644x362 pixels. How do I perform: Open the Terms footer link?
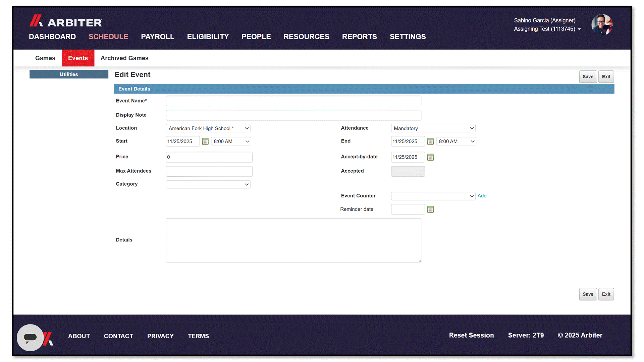tap(198, 336)
